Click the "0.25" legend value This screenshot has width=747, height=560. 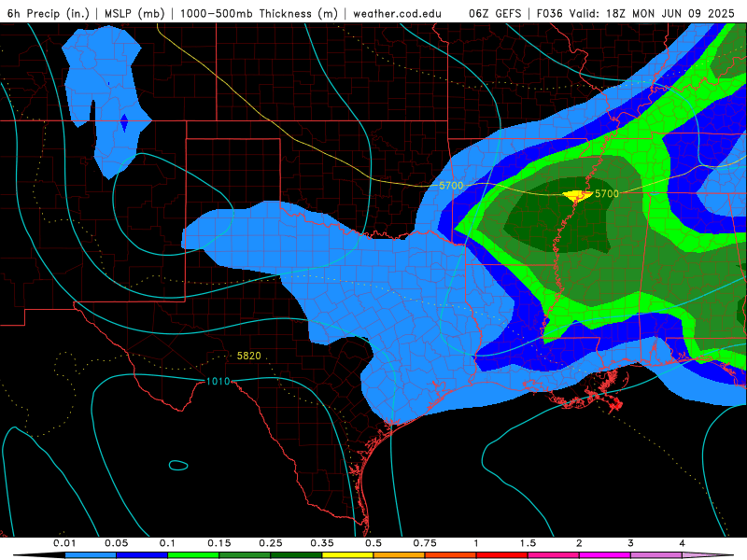point(271,543)
